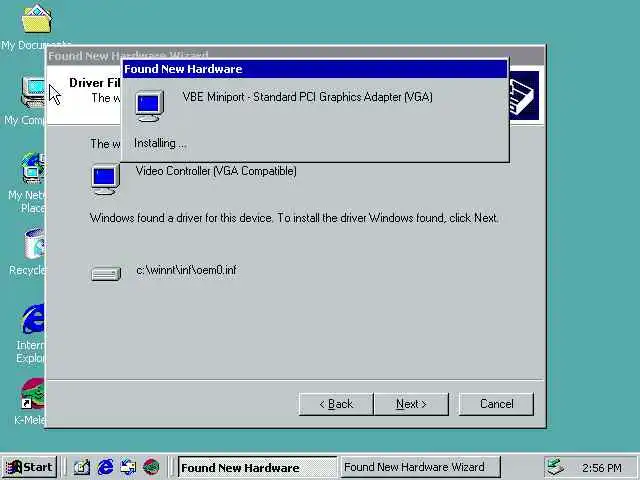640x480 pixels.
Task: Click the Outlook Express quick launch icon
Action: coord(128,467)
